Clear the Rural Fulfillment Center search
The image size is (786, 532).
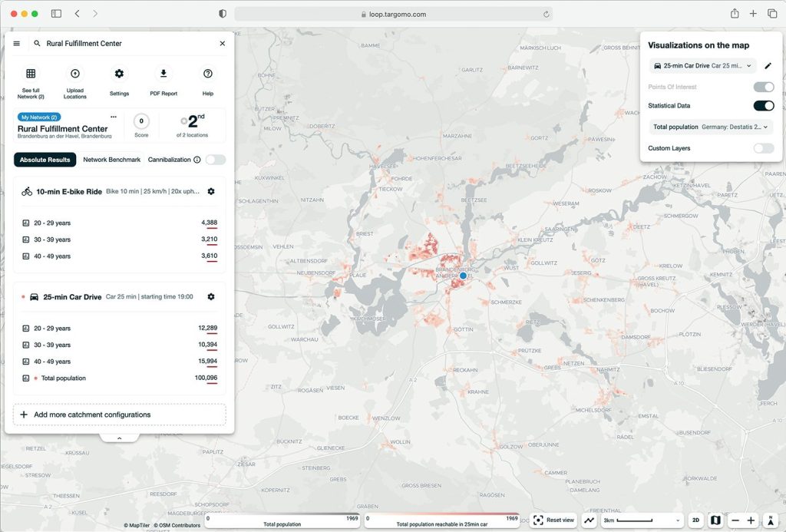tap(223, 44)
